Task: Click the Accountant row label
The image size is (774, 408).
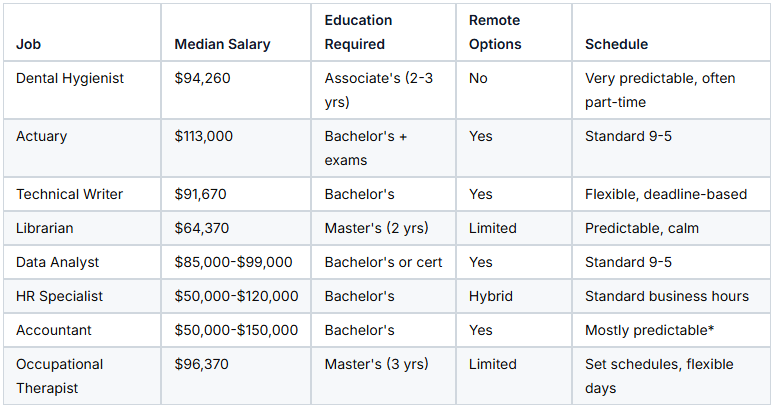Action: pos(53,330)
